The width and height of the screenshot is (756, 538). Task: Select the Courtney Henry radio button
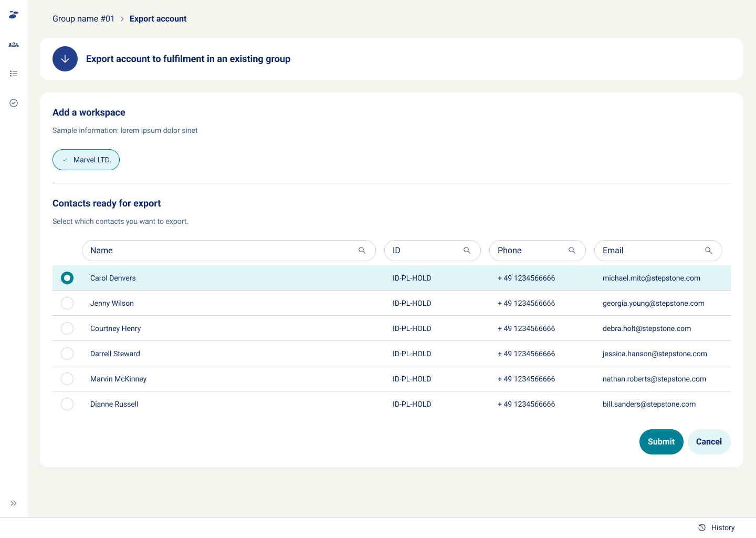click(67, 328)
